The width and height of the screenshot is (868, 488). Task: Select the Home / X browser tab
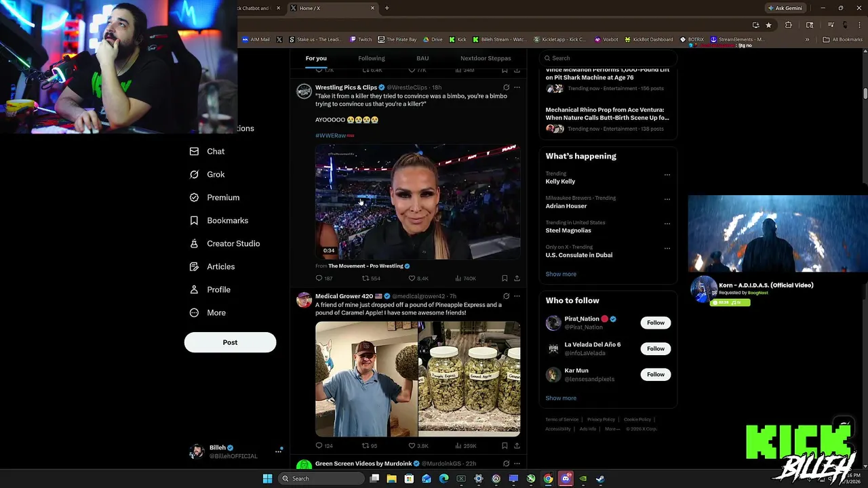pos(332,8)
